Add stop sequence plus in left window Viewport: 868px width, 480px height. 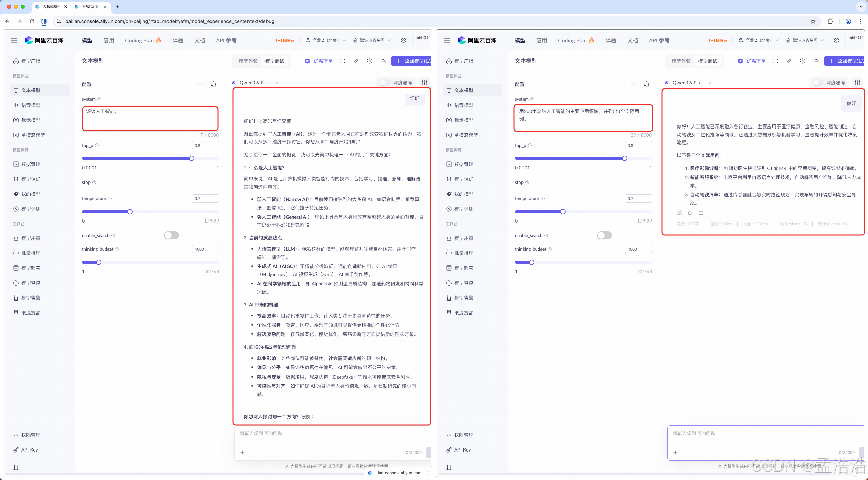(216, 181)
